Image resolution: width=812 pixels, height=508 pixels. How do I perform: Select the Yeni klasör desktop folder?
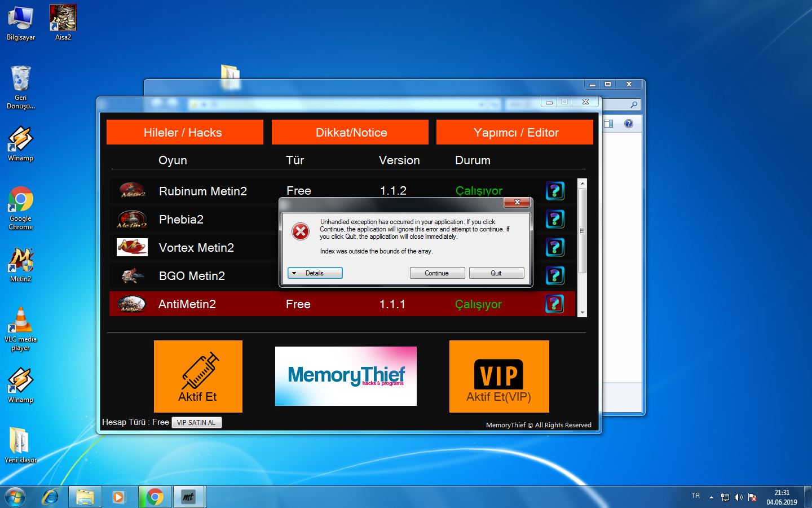21,445
